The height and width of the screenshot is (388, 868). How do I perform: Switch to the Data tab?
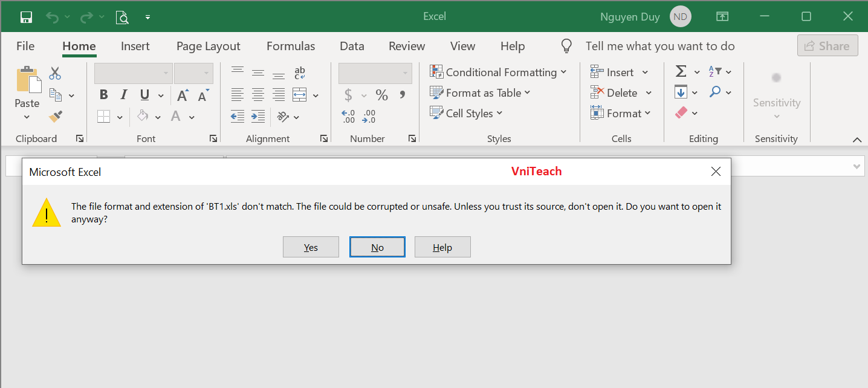coord(352,46)
